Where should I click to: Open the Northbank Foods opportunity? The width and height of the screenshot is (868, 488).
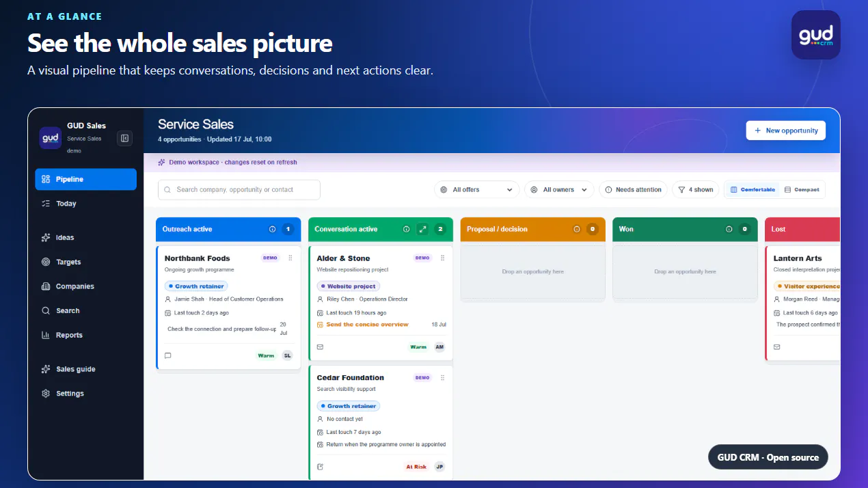point(197,258)
